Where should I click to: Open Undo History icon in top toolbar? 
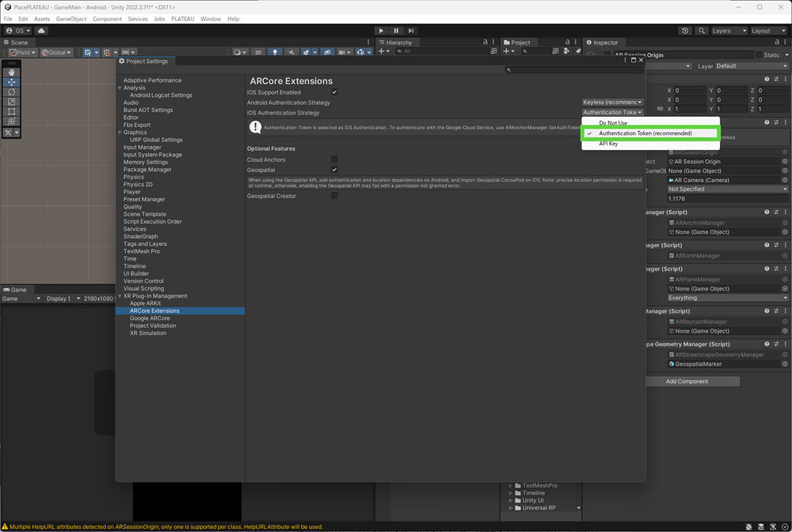[685, 30]
